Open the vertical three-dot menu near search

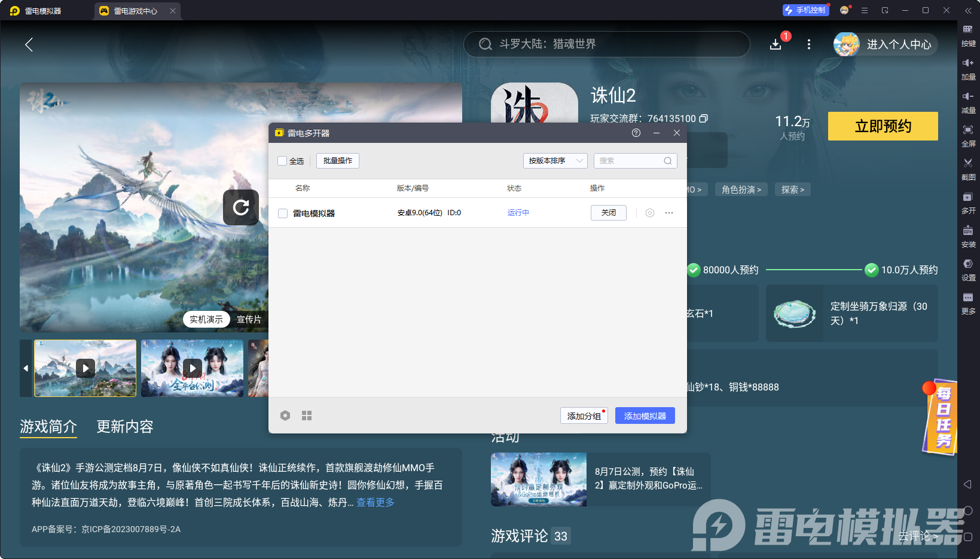(809, 44)
